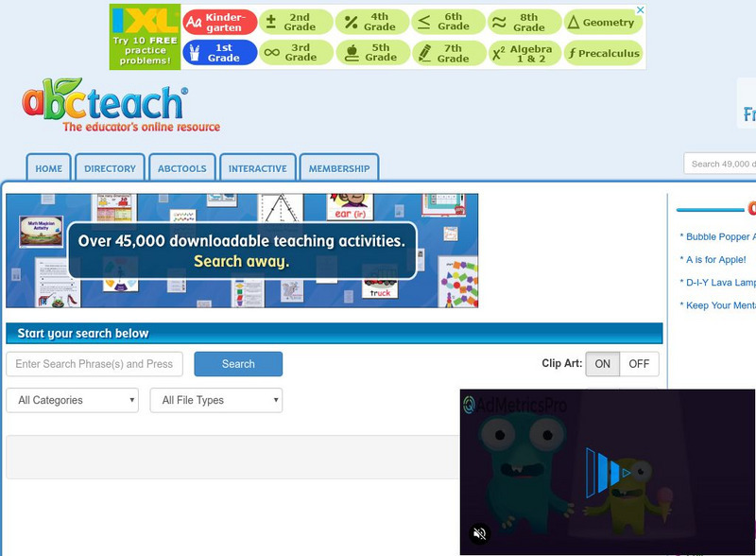Image resolution: width=756 pixels, height=556 pixels.
Task: Select the 8th Grade ad pill
Action: click(524, 22)
